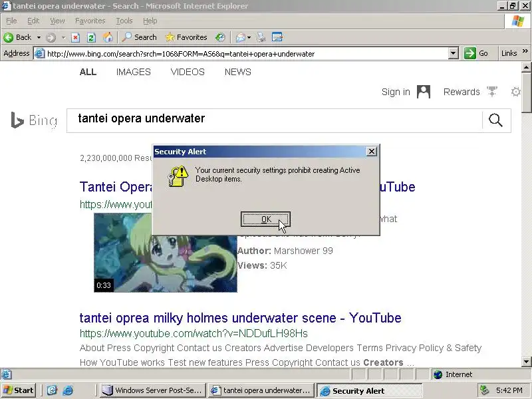Print the page with printer icon
This screenshot has width=532, height=399.
261,37
